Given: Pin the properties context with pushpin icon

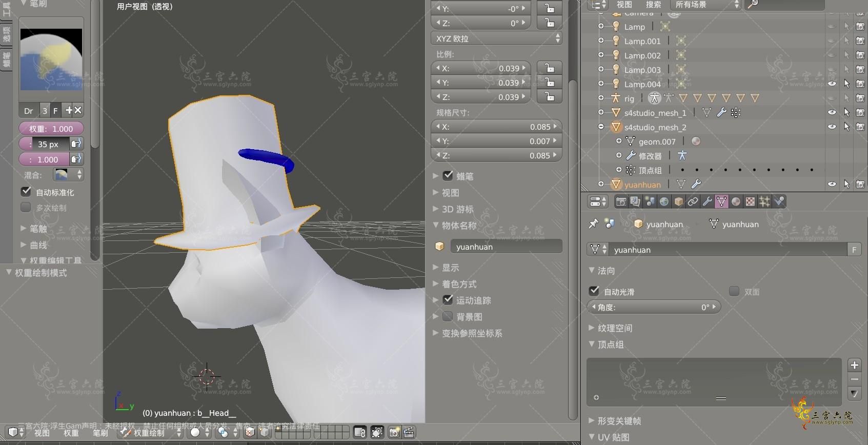Looking at the screenshot, I should click(593, 224).
